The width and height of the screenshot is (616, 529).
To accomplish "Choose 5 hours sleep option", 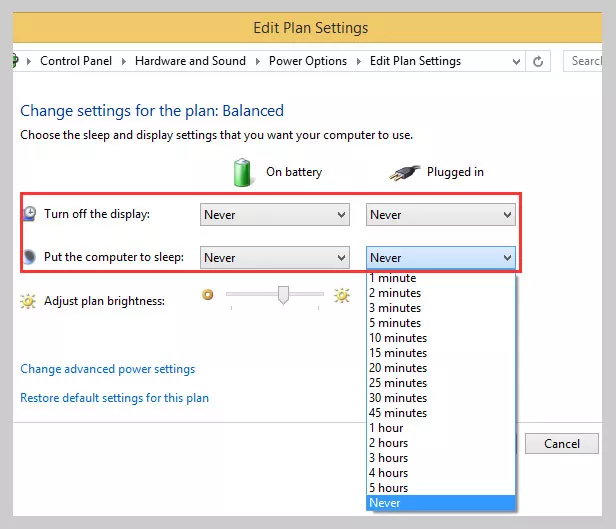I will pos(440,488).
